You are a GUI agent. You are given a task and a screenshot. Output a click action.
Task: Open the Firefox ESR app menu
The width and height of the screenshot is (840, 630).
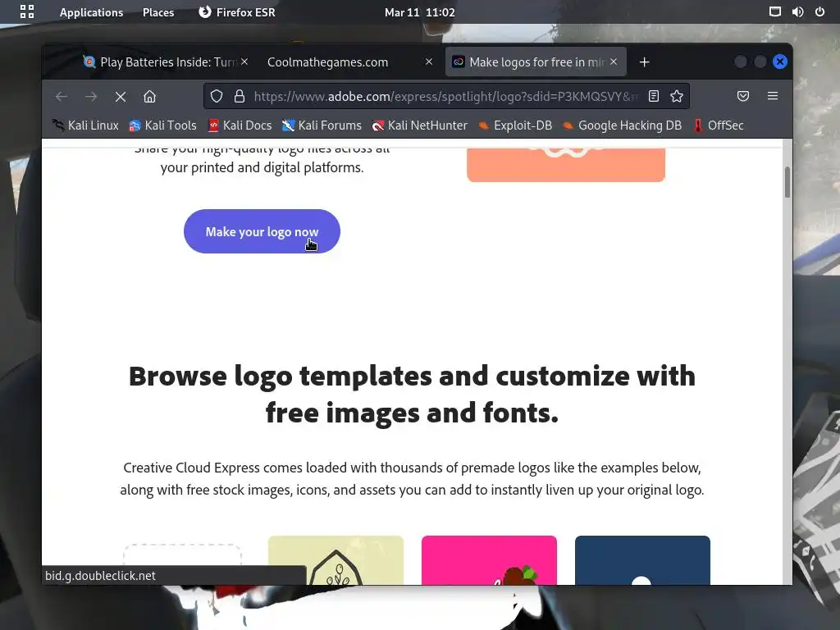pos(236,12)
